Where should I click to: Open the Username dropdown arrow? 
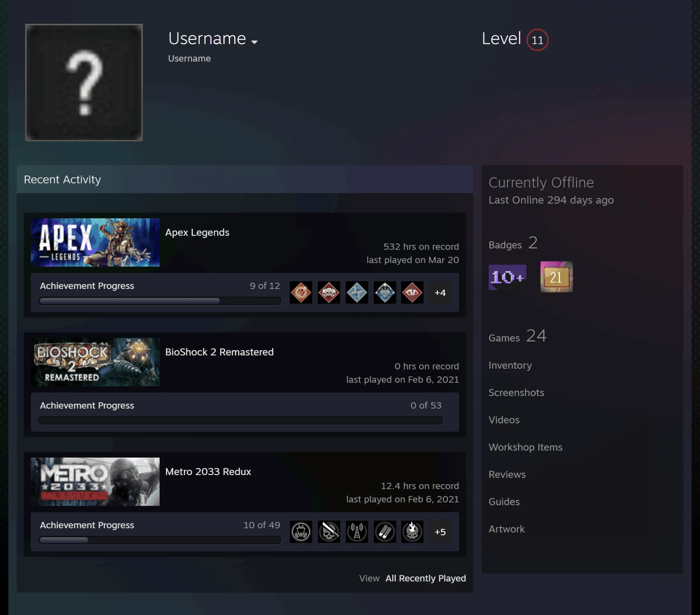tap(254, 42)
